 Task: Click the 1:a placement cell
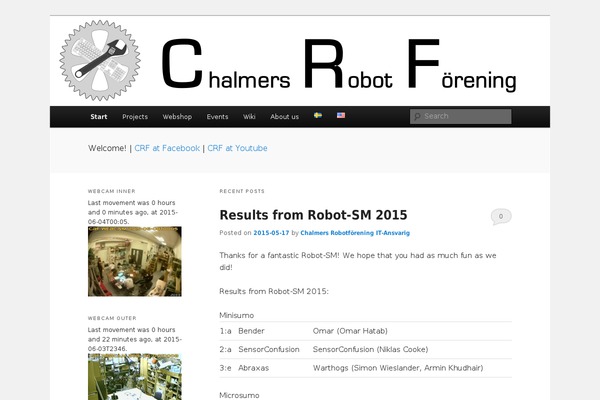pos(225,331)
